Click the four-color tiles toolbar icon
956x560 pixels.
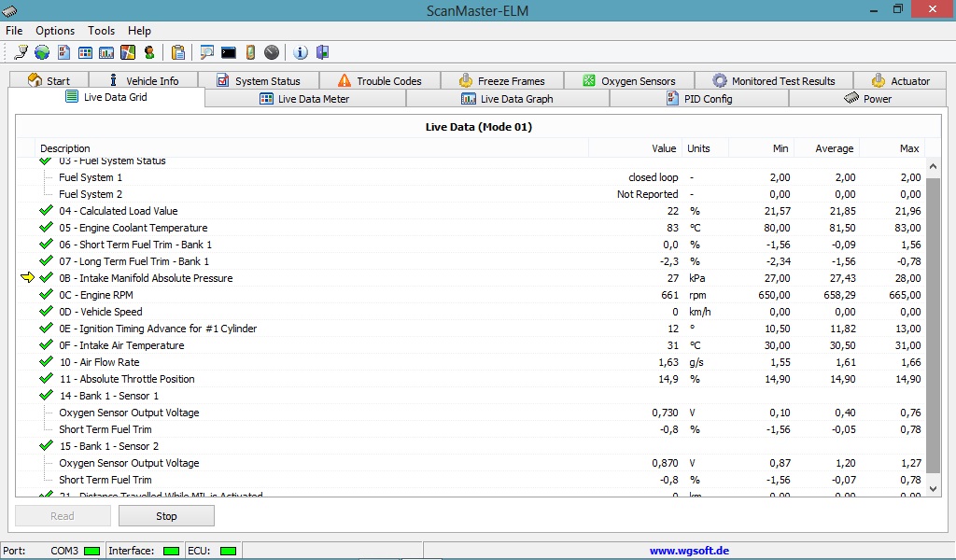[127, 52]
